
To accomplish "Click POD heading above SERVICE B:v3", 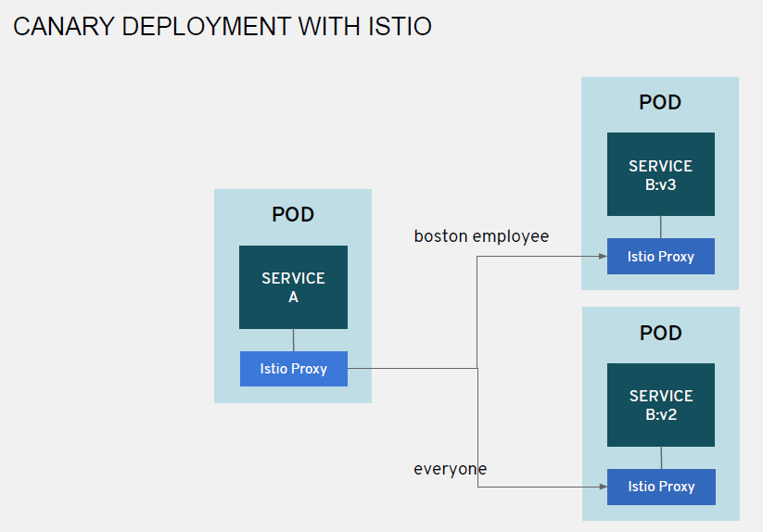I will 660,102.
